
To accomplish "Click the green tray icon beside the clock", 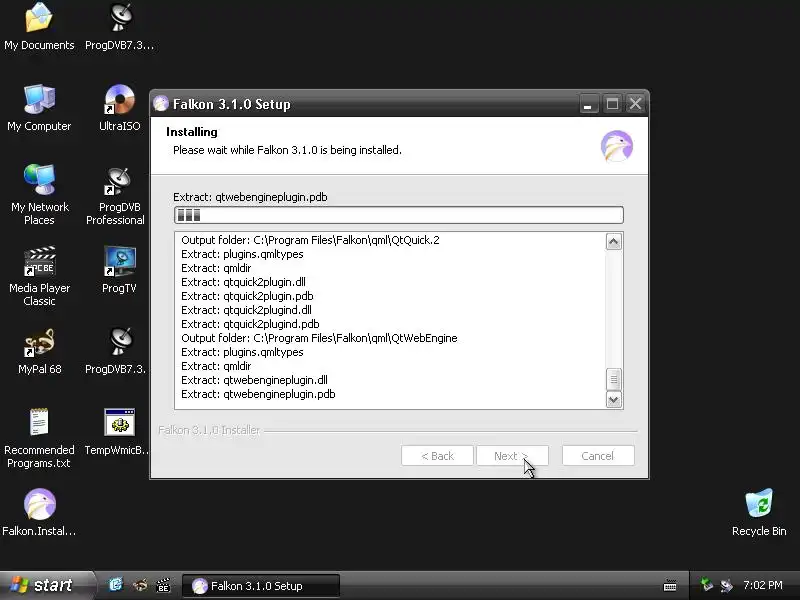I will point(707,585).
